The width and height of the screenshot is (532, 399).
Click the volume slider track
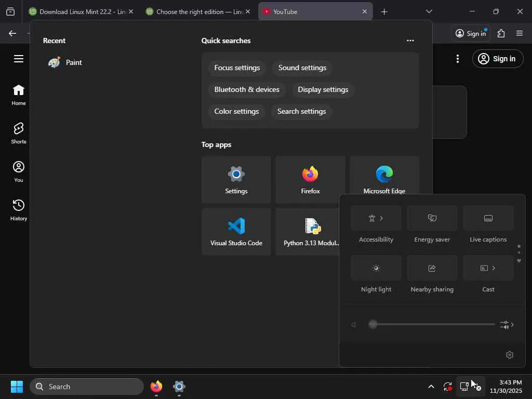(432, 324)
